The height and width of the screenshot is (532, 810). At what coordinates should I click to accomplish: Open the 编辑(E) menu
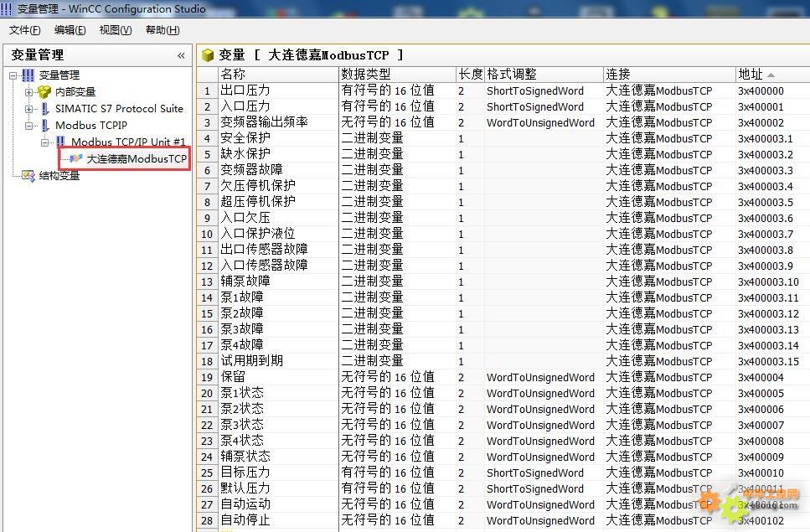(x=70, y=30)
